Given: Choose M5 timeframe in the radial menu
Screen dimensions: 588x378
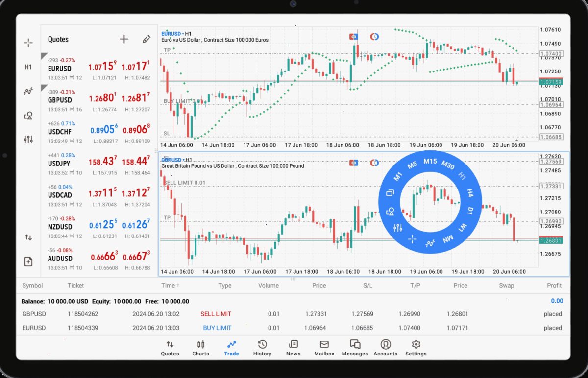Looking at the screenshot, I should click(x=412, y=165).
